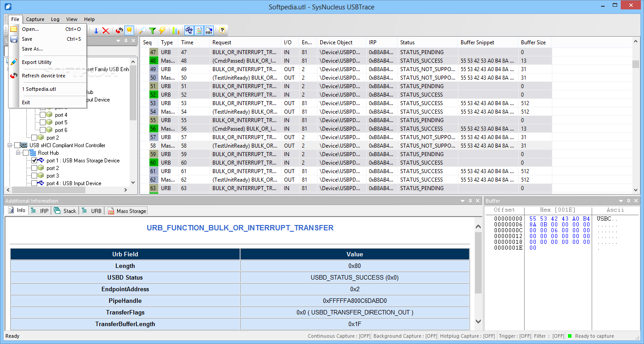Close the Buffer panel
Viewport: 644px width, 344px height.
636,201
